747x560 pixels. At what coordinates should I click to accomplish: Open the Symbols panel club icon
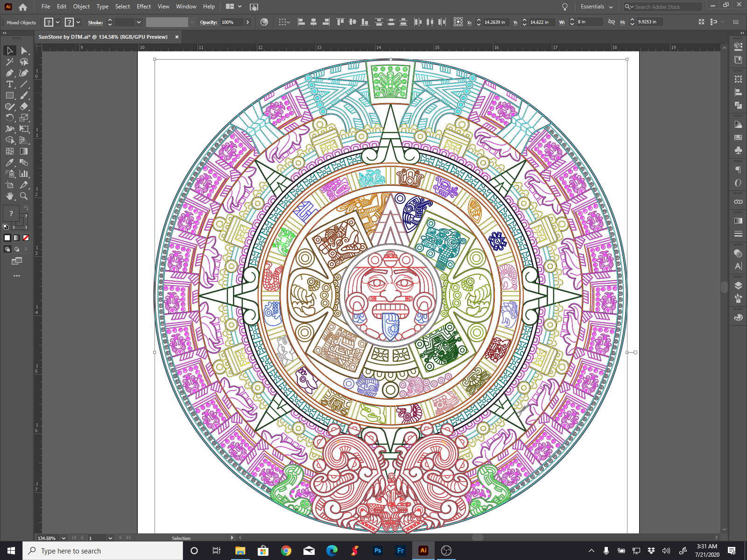[738, 150]
